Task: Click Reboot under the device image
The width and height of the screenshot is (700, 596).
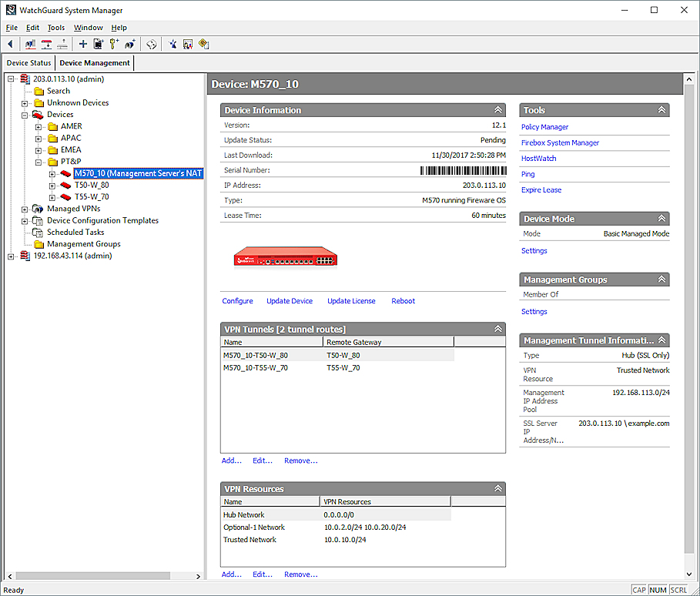Action: point(403,301)
